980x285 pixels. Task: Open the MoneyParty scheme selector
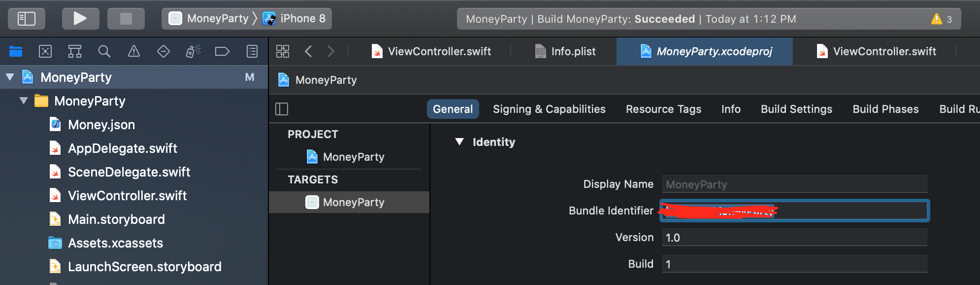[209, 19]
